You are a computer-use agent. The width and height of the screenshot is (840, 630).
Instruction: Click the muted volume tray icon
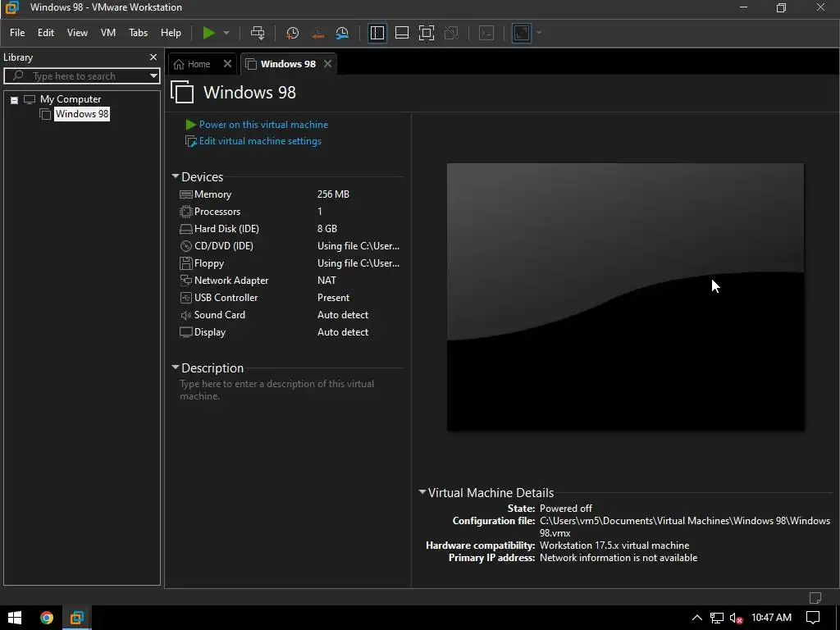[x=736, y=618]
